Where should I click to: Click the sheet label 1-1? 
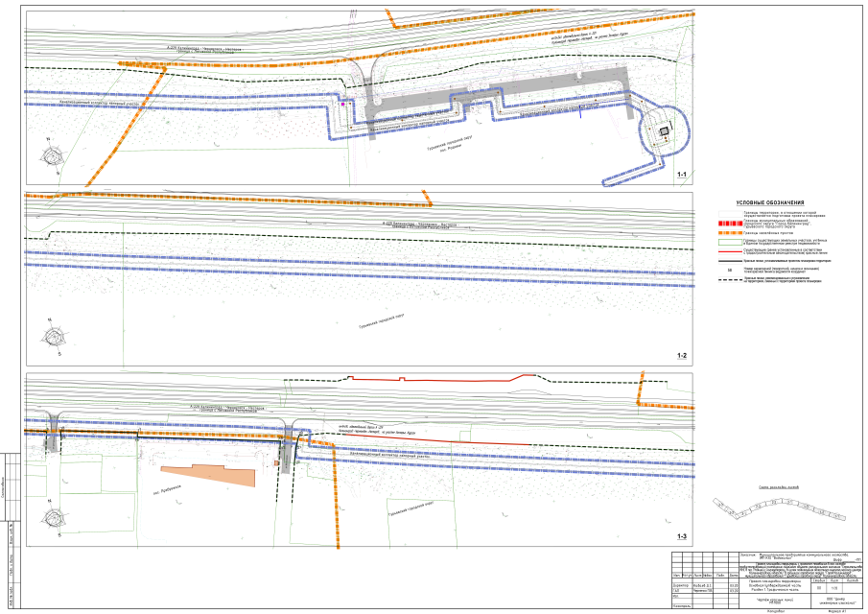(682, 176)
